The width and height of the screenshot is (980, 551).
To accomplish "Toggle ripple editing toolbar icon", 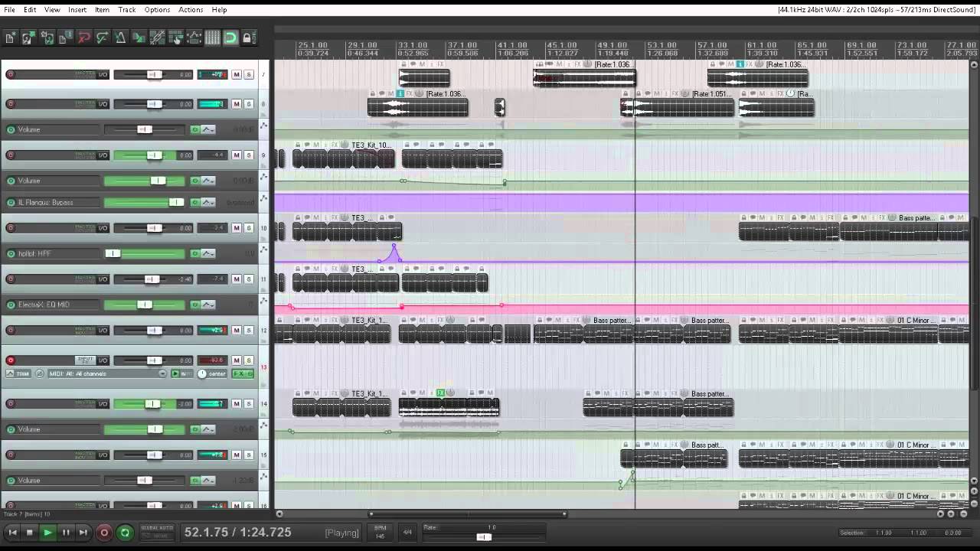I will (175, 37).
